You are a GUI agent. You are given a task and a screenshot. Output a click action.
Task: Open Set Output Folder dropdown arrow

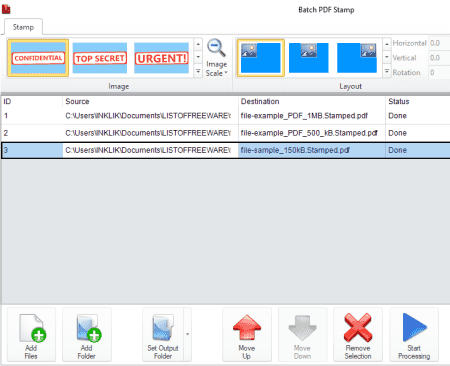click(x=188, y=334)
